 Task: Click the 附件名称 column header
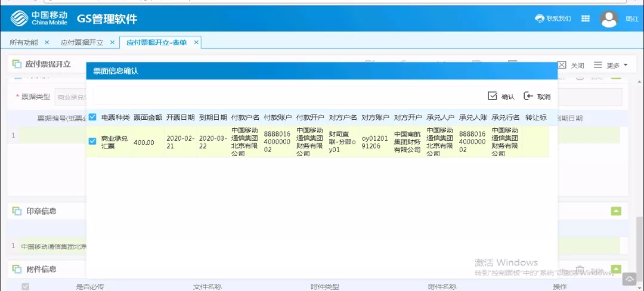pyautogui.click(x=442, y=286)
